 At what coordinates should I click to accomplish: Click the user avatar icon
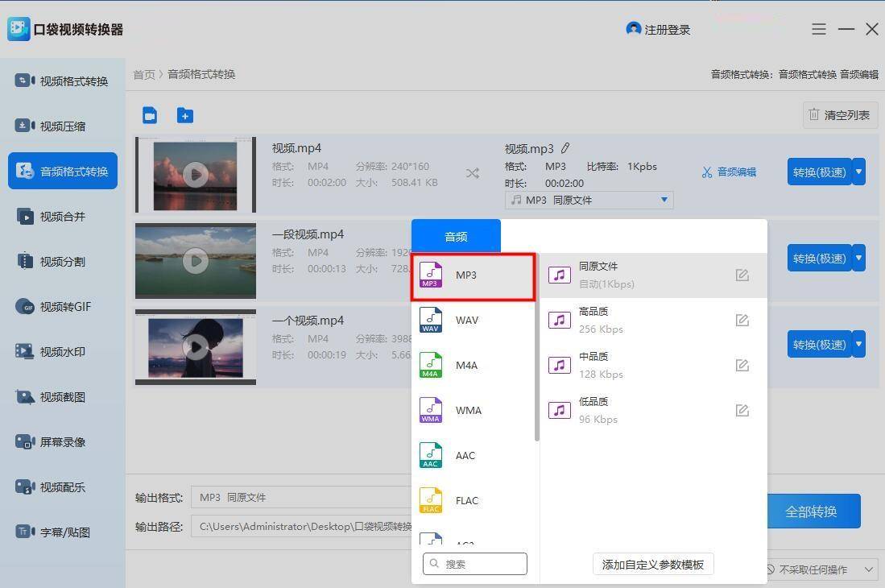(633, 28)
